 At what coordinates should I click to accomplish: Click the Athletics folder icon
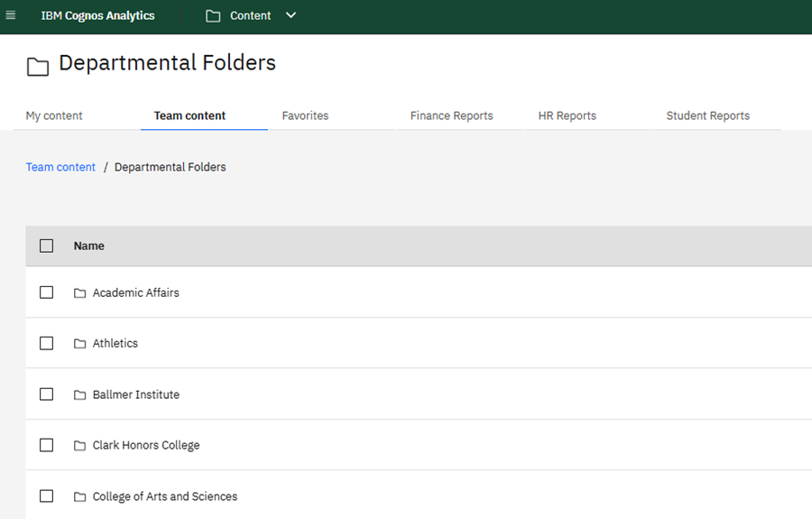(79, 344)
